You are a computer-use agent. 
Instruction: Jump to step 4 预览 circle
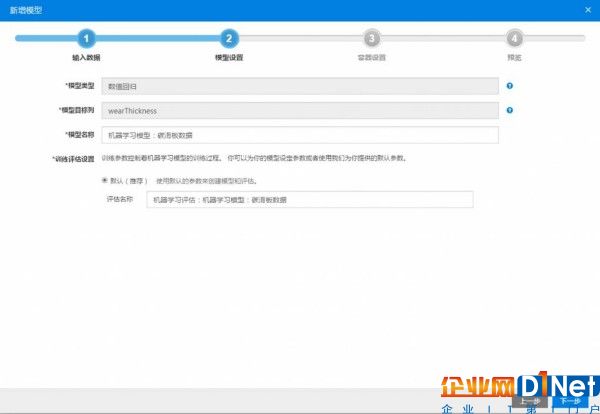point(514,38)
